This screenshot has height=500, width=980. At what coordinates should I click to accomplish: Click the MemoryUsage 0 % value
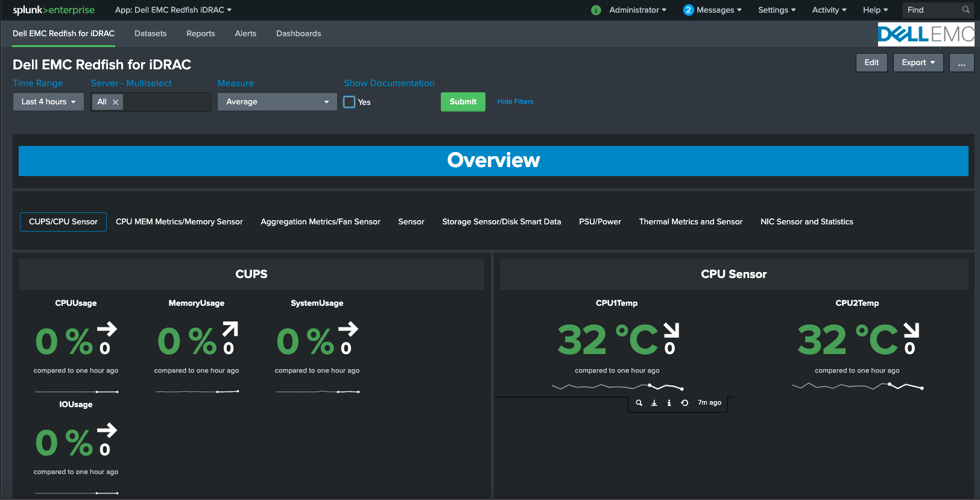[186, 341]
